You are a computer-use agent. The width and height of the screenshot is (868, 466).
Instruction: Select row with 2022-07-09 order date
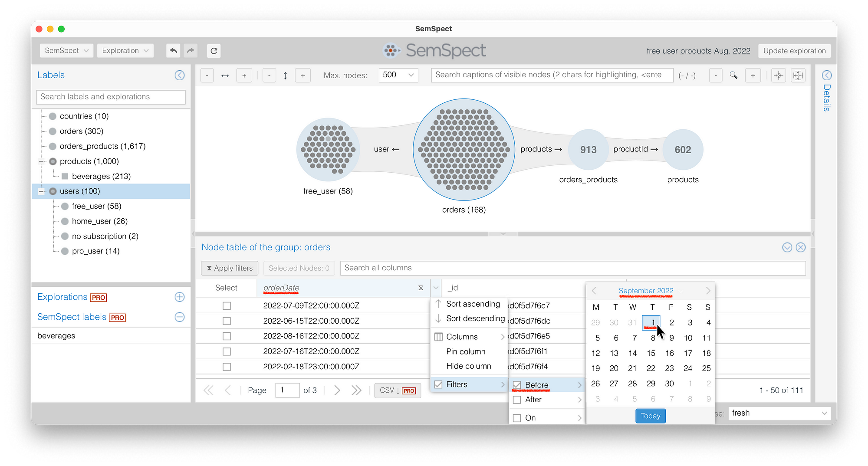227,306
